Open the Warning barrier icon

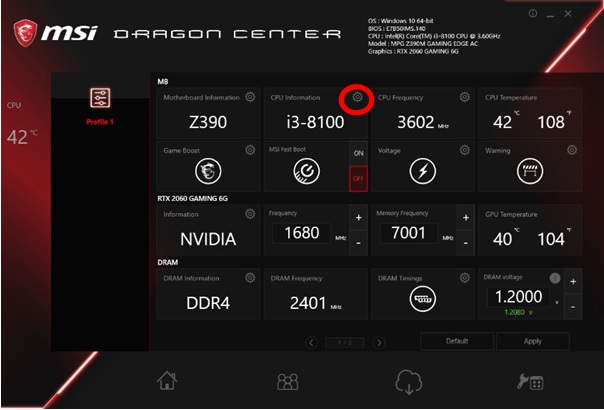click(x=530, y=171)
